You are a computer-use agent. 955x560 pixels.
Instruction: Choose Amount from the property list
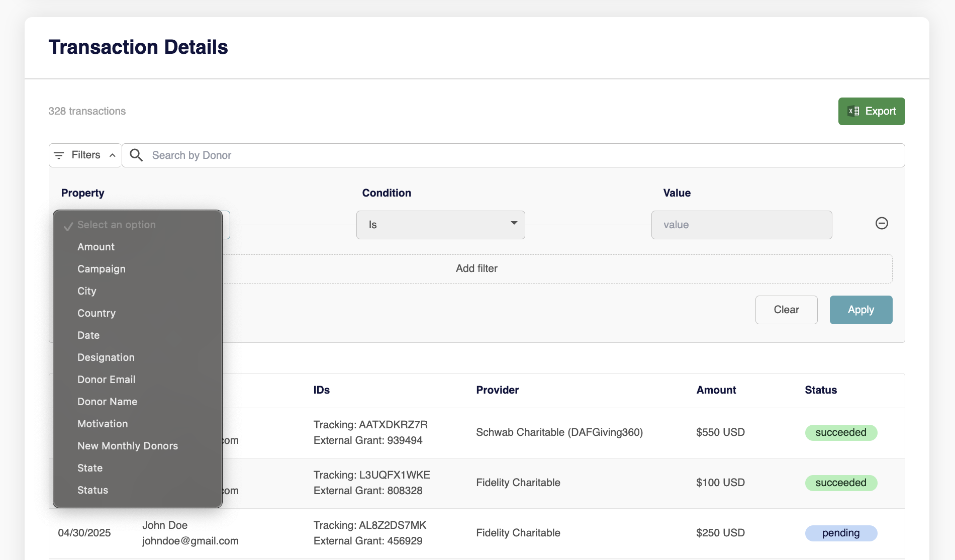point(96,247)
